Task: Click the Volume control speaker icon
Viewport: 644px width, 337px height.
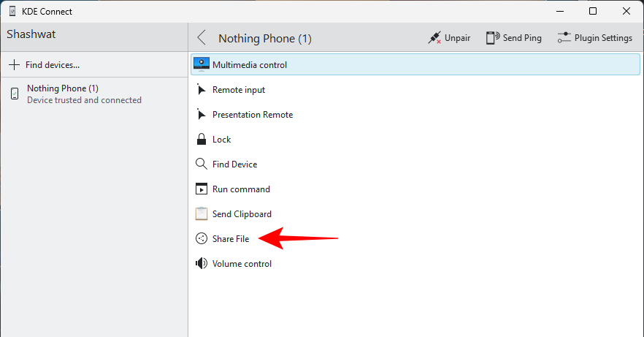Action: tap(202, 264)
